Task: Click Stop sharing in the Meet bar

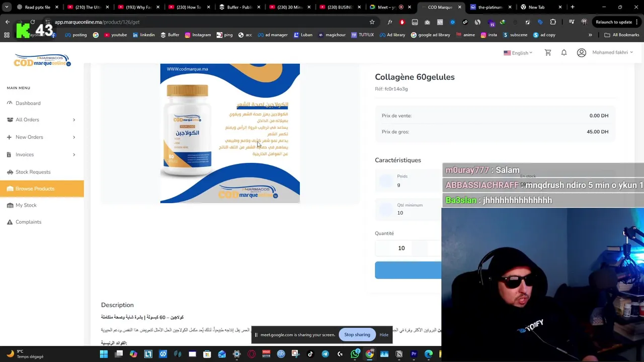Action: point(357,335)
